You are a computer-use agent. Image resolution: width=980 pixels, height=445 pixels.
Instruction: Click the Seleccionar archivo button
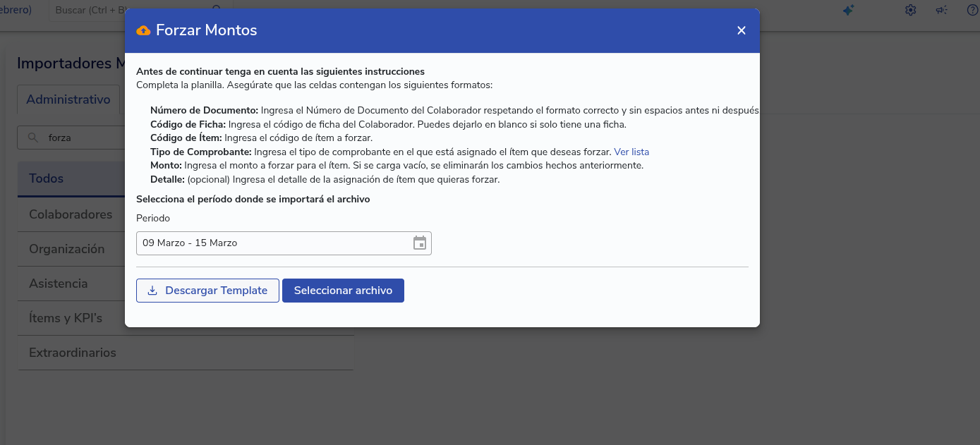click(343, 291)
